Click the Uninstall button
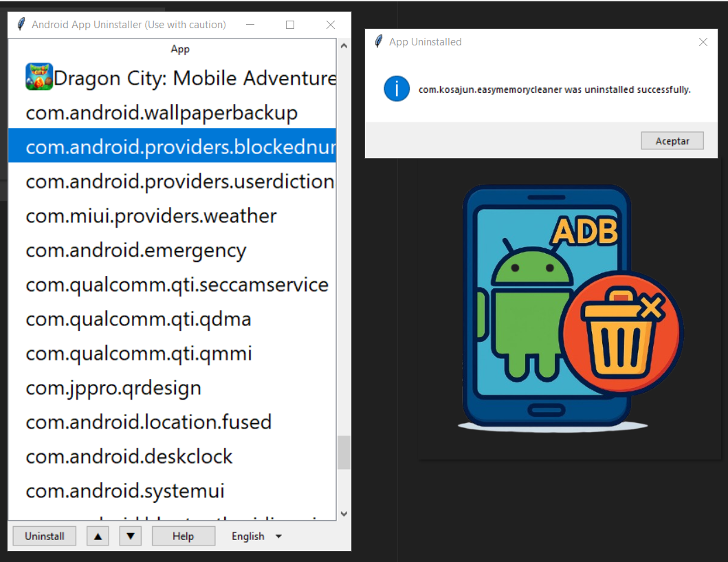Viewport: 728px width, 562px height. (45, 536)
